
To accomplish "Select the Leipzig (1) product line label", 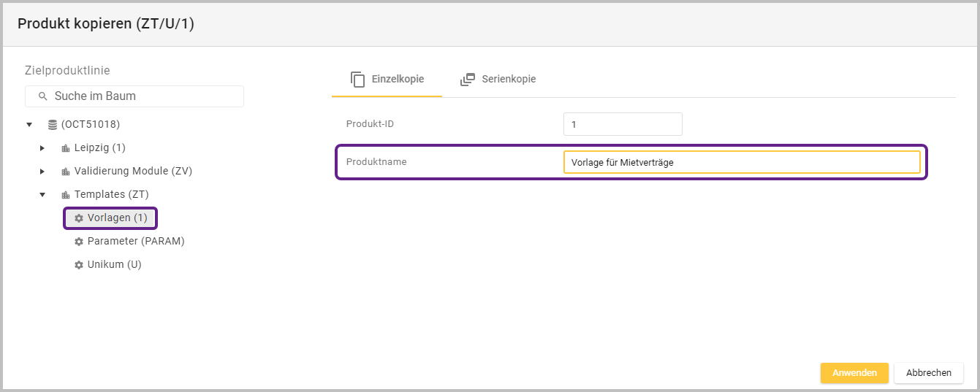I will click(x=100, y=148).
